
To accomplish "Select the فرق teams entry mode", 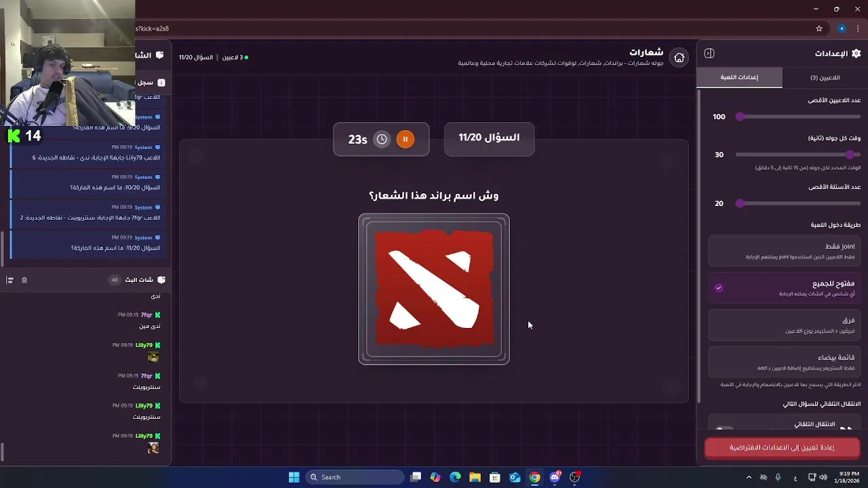I will click(785, 325).
